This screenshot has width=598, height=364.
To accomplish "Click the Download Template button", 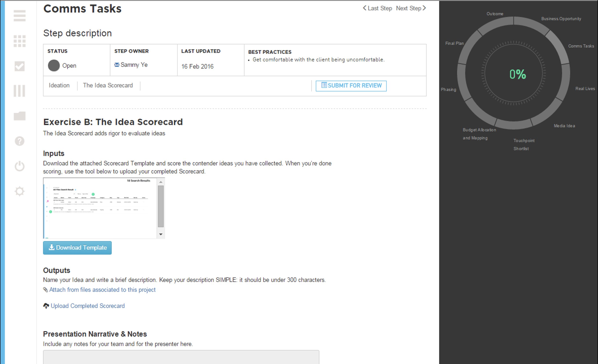I will (x=77, y=248).
